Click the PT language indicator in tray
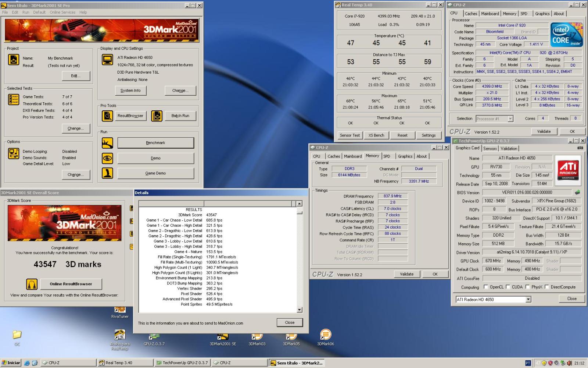Viewport: 588px width, 368px height. coord(528,363)
